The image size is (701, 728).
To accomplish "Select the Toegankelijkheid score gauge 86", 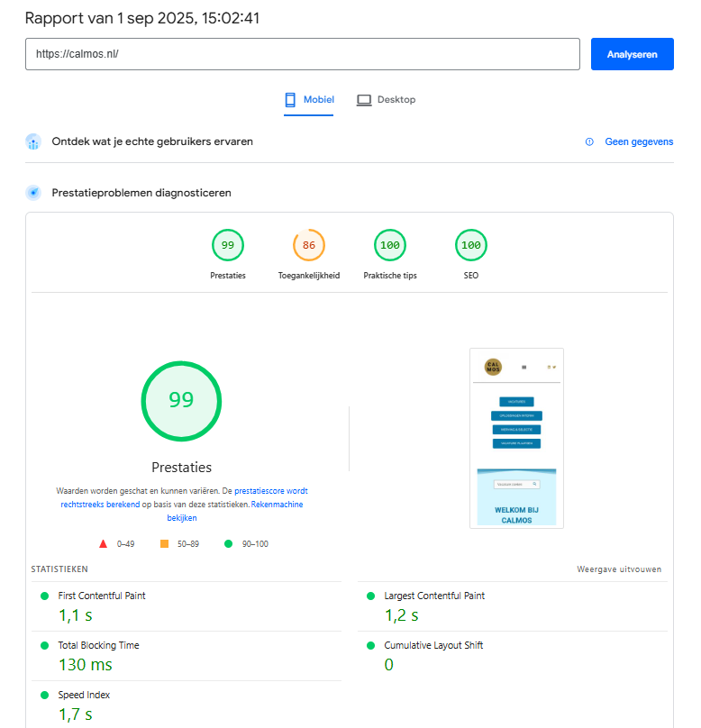I will point(309,245).
